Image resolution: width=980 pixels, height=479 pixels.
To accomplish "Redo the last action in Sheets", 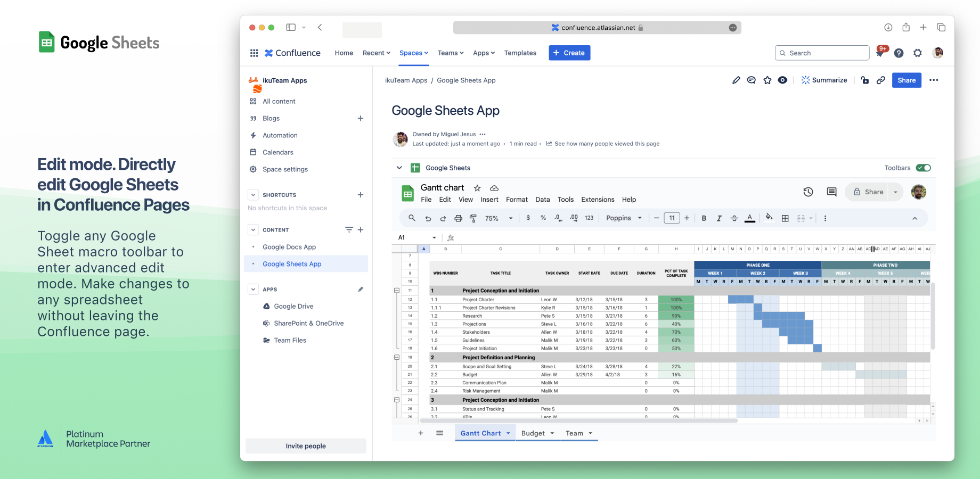I will tap(443, 218).
